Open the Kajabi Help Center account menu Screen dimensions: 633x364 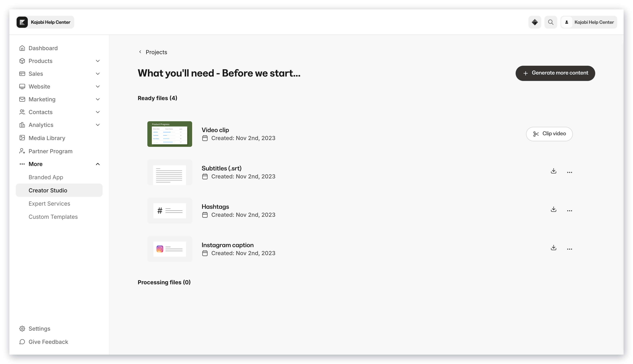coord(589,22)
